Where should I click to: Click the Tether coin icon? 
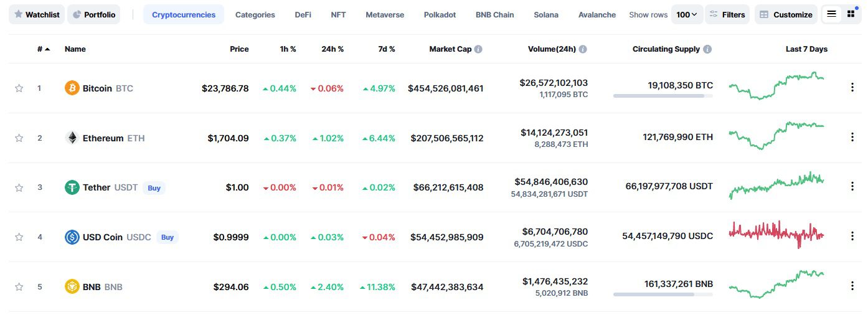72,187
